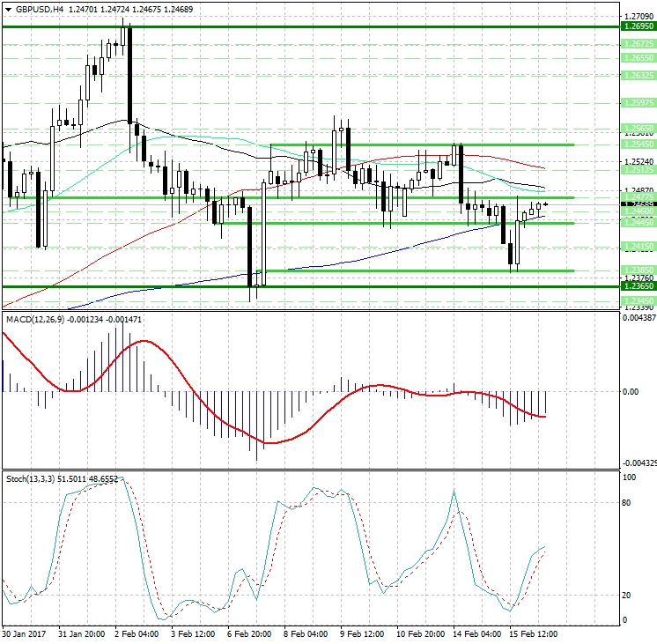Select the MACD 0.00 zero-level label
657x644 pixels.
(x=631, y=391)
